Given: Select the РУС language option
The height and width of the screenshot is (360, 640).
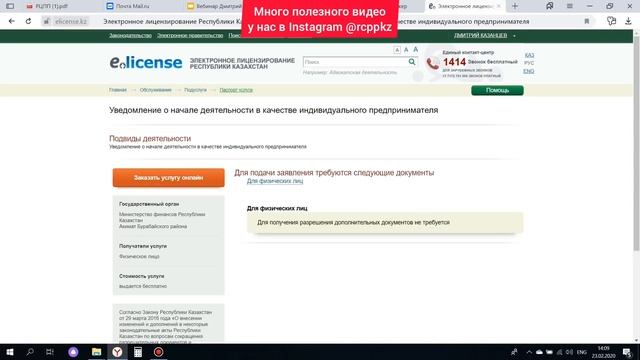Looking at the screenshot, I should pyautogui.click(x=529, y=63).
